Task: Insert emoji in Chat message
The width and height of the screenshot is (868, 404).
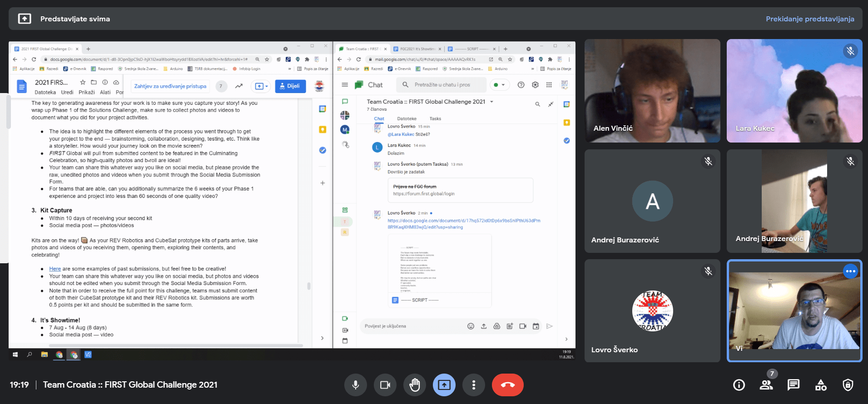Action: 471,326
